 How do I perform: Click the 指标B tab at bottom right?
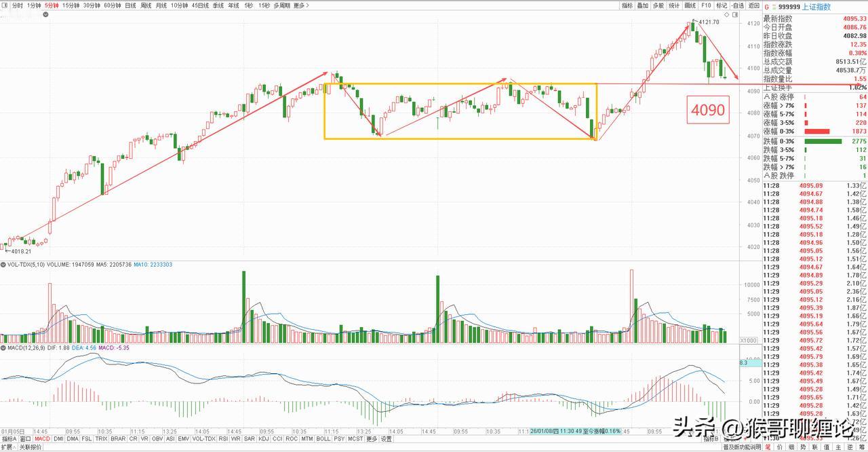tap(711, 439)
